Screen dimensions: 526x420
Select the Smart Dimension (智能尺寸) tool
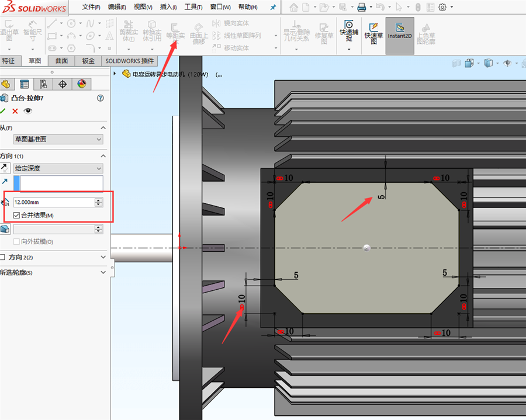click(x=33, y=30)
